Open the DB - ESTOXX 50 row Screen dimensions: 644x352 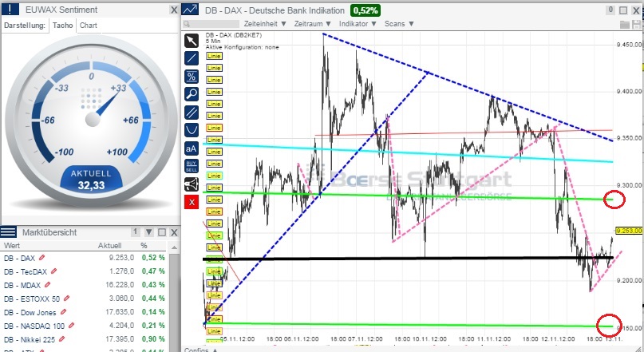[85, 299]
